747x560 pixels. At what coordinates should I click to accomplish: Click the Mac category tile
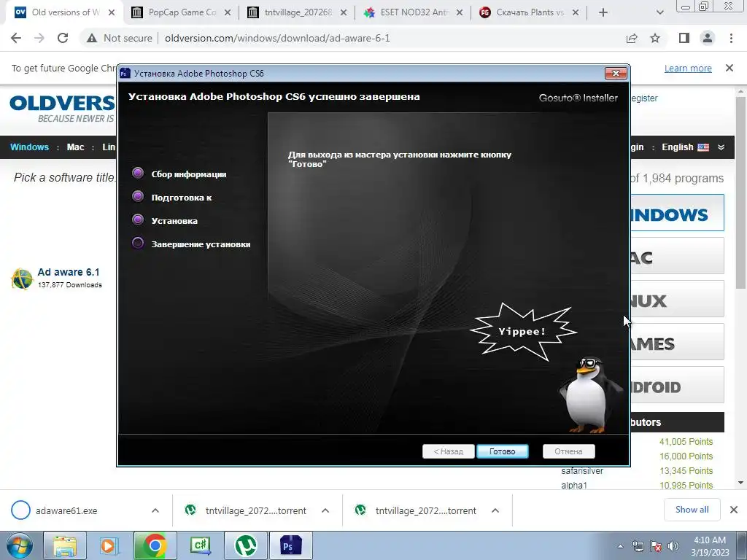point(677,256)
